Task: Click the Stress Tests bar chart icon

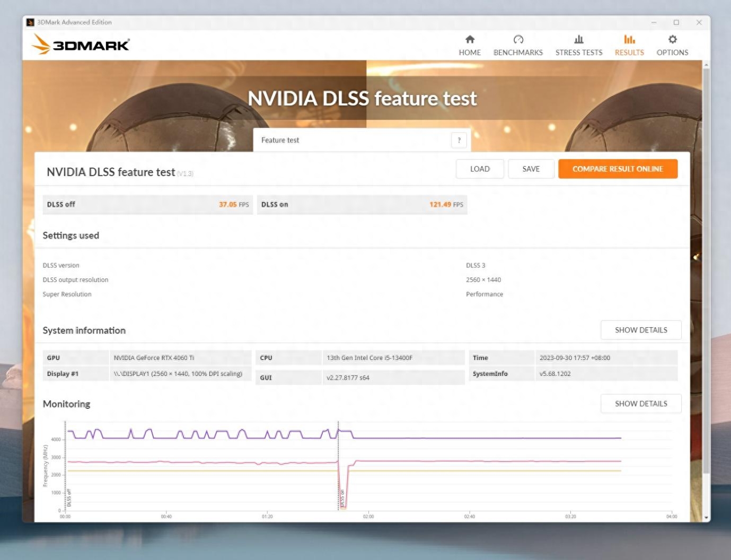Action: [x=579, y=39]
